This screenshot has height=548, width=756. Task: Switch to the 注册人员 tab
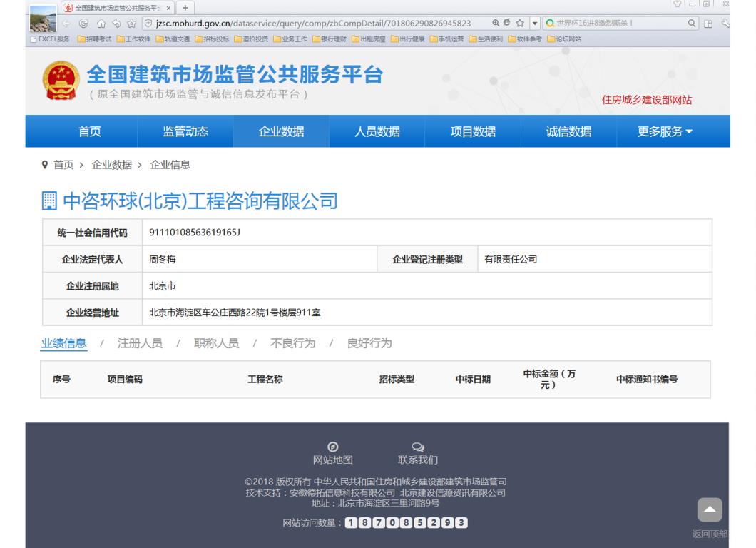click(140, 343)
